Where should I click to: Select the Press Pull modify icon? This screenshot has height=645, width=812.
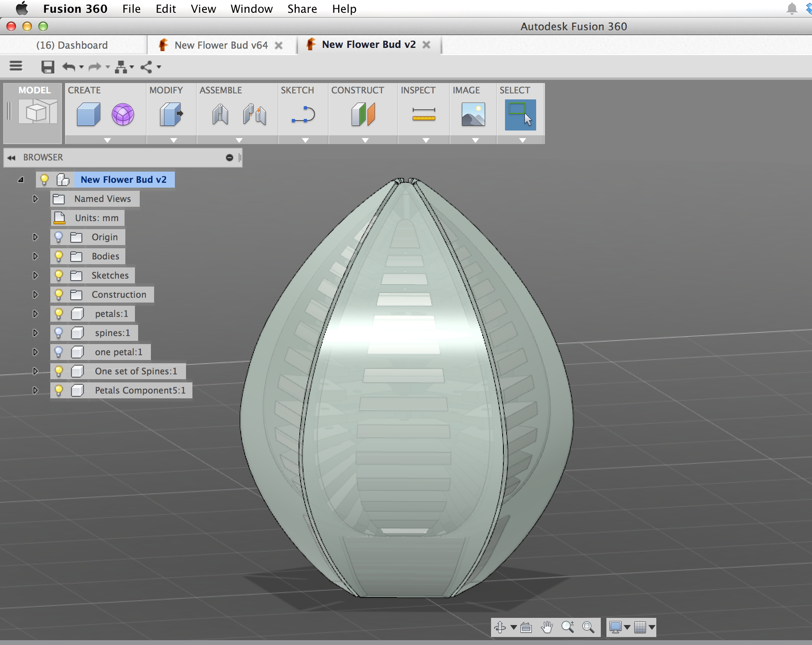click(171, 115)
